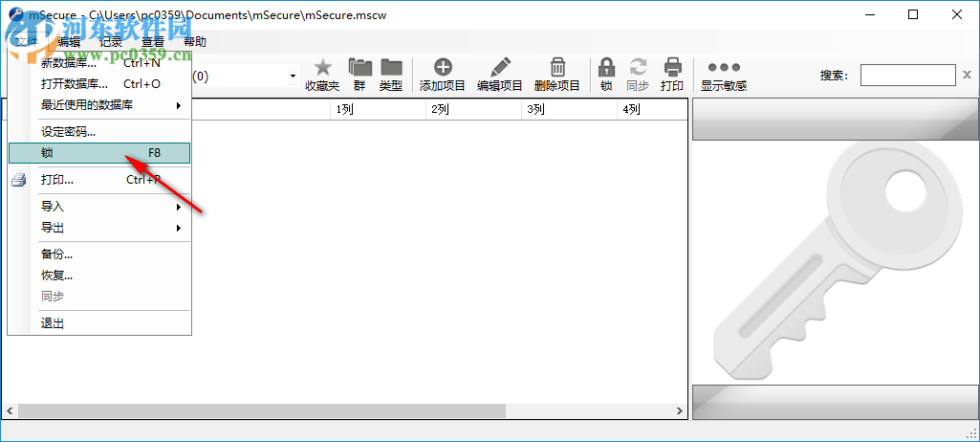This screenshot has width=980, height=442.
Task: Choose 恢复... restore menu entry
Action: tap(99, 276)
